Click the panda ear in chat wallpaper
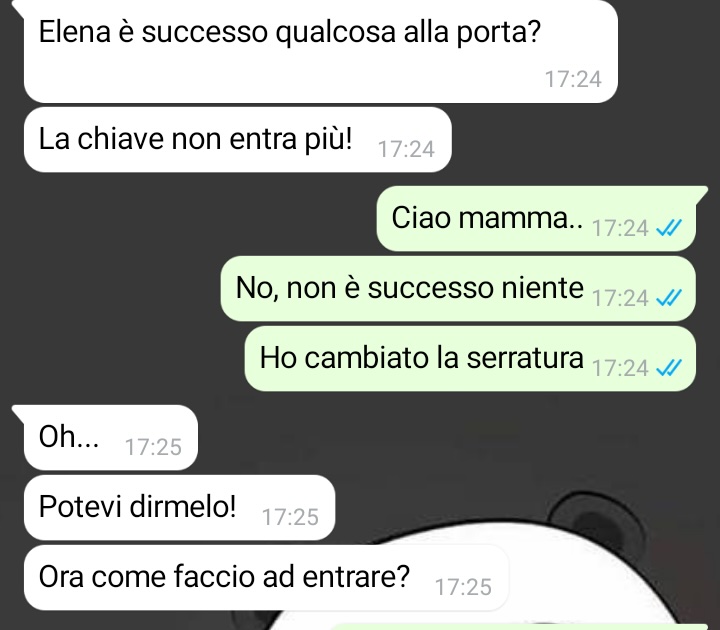The width and height of the screenshot is (720, 630). 597,517
